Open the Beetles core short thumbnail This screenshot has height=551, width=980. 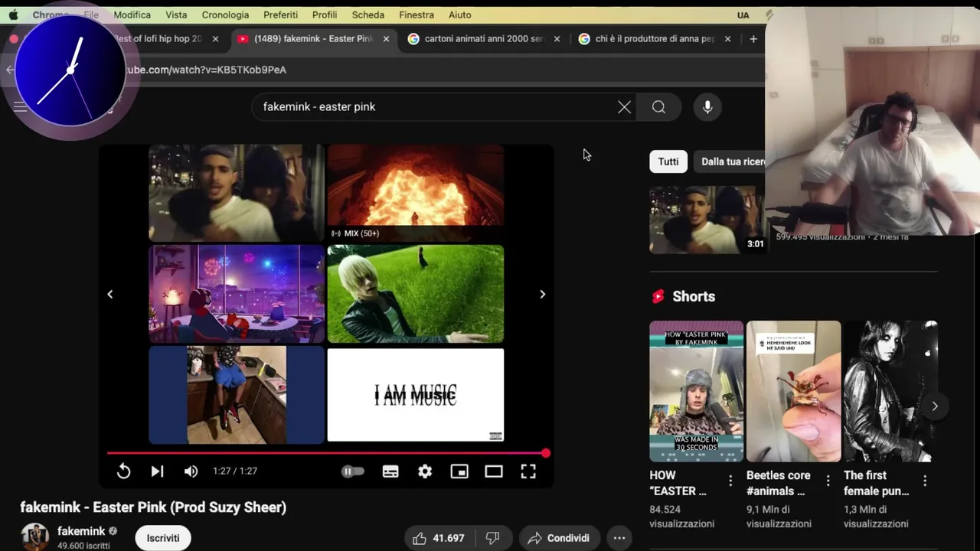(793, 391)
